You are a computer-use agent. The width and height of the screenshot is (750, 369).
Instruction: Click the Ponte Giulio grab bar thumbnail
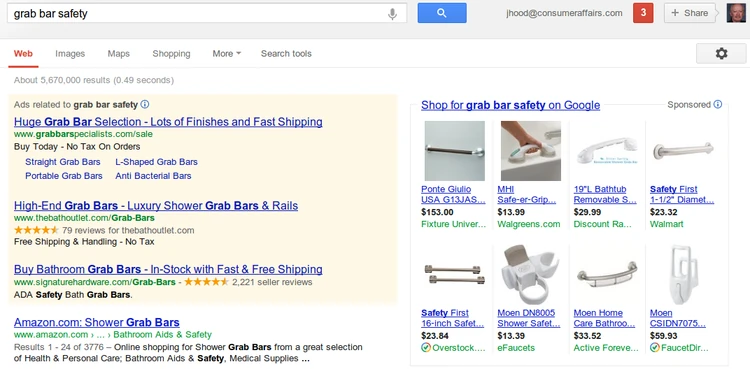(x=454, y=151)
